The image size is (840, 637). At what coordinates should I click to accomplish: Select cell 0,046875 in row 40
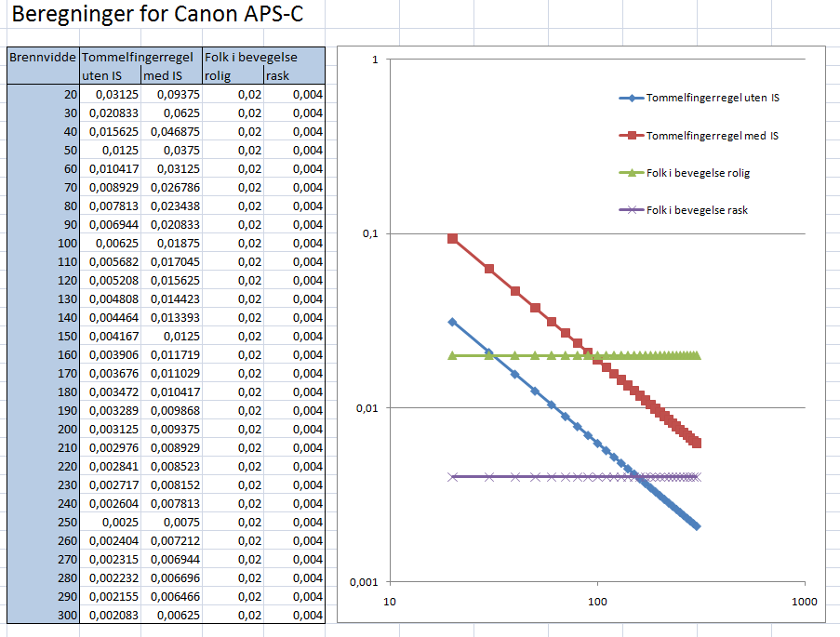point(172,132)
